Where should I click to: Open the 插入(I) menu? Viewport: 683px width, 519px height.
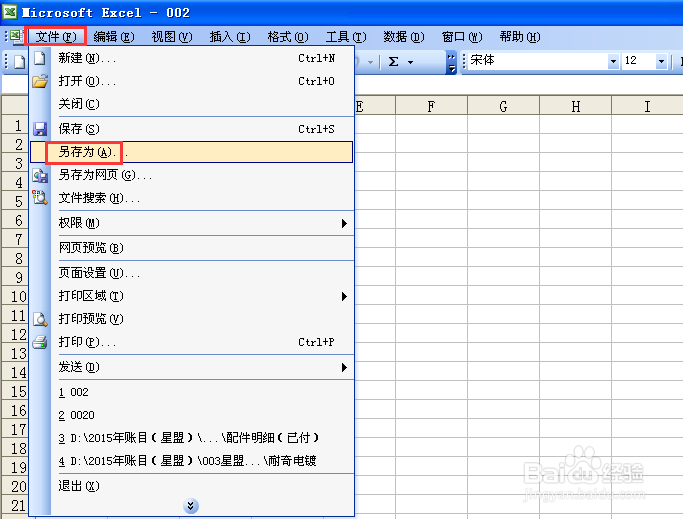pyautogui.click(x=230, y=37)
